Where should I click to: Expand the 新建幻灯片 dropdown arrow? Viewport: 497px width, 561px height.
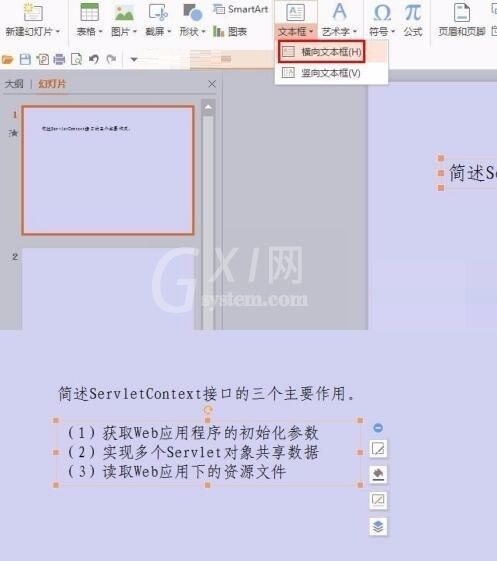click(x=58, y=32)
